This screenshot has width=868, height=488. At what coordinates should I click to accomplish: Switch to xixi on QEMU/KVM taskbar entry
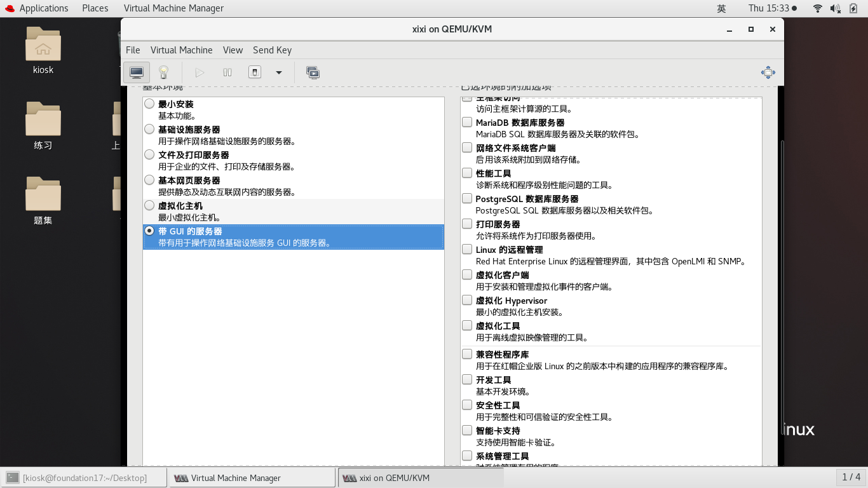(421, 478)
